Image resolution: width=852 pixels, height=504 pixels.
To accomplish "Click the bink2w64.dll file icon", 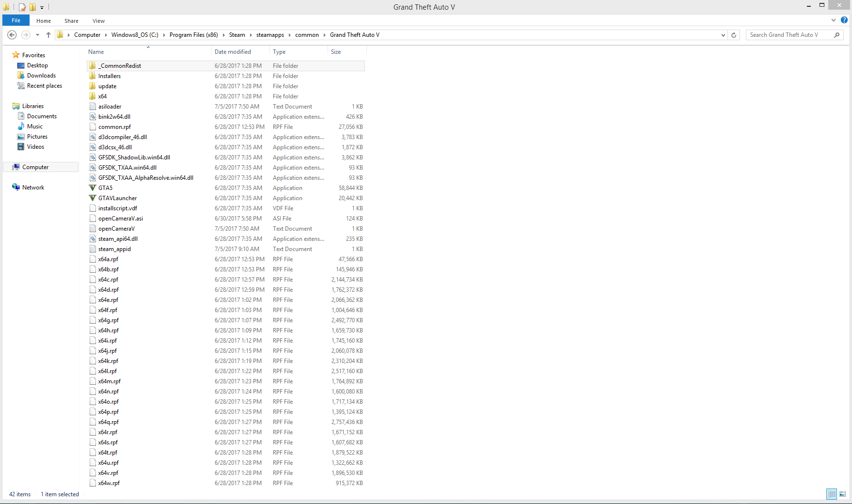I will click(93, 117).
